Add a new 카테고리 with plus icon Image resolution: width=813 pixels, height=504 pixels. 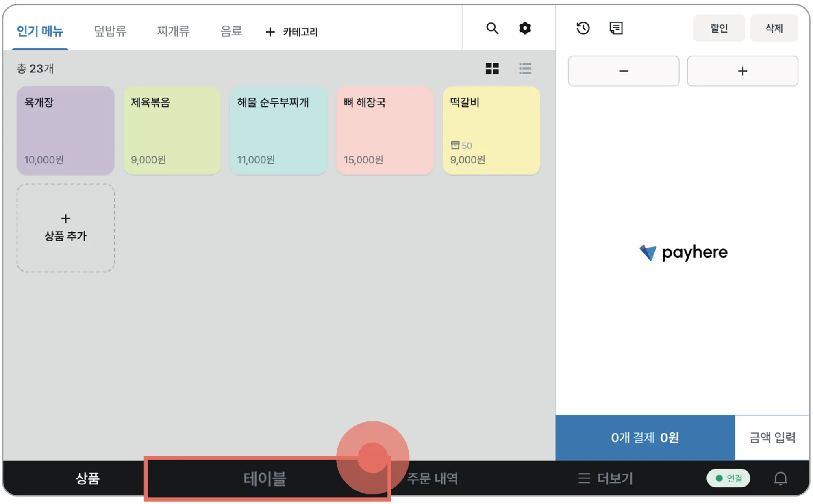tap(291, 32)
